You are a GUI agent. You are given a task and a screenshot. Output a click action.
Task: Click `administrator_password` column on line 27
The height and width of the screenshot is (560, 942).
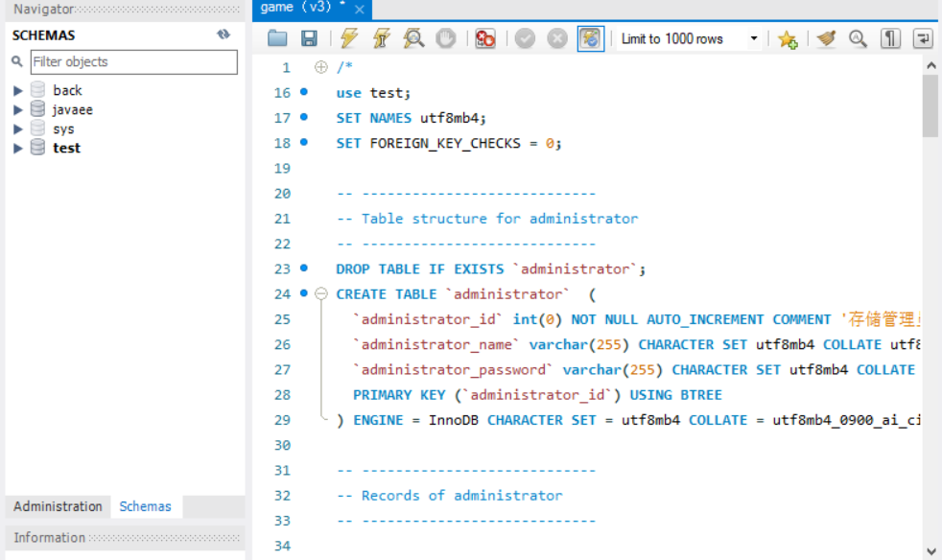(453, 370)
